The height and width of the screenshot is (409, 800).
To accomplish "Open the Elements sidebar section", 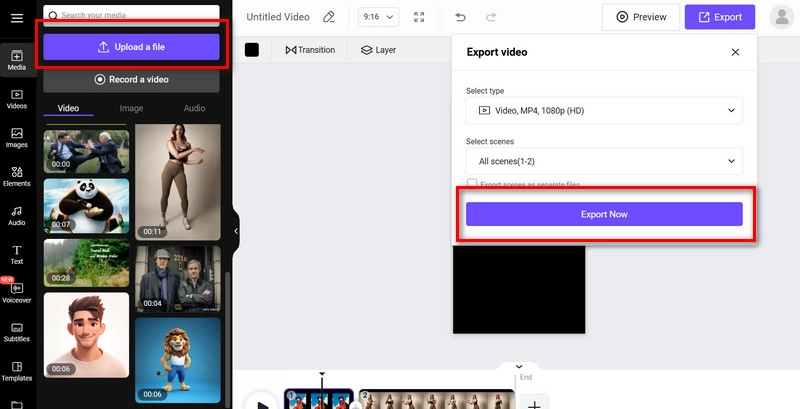I will pos(17,177).
